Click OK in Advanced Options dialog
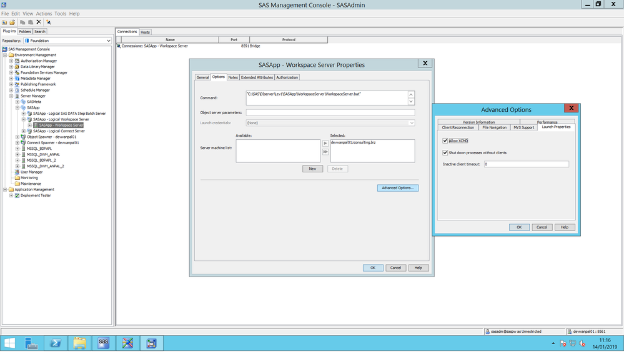This screenshot has height=364, width=624. [519, 227]
